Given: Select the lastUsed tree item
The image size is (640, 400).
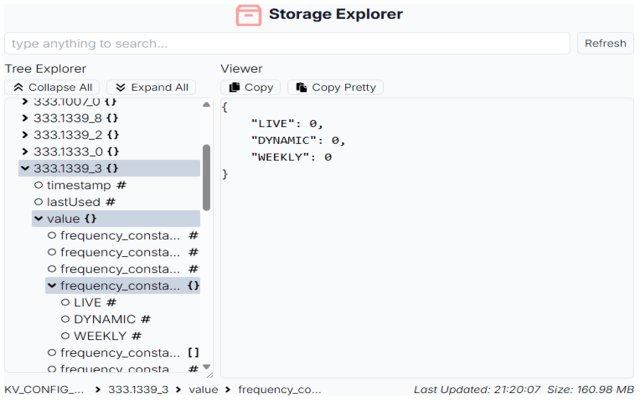Looking at the screenshot, I should 73,202.
